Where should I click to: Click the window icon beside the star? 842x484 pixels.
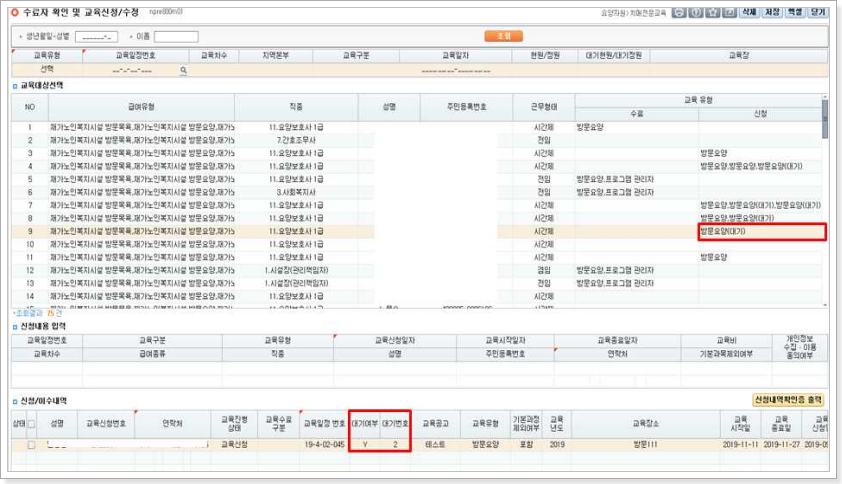click(x=729, y=12)
